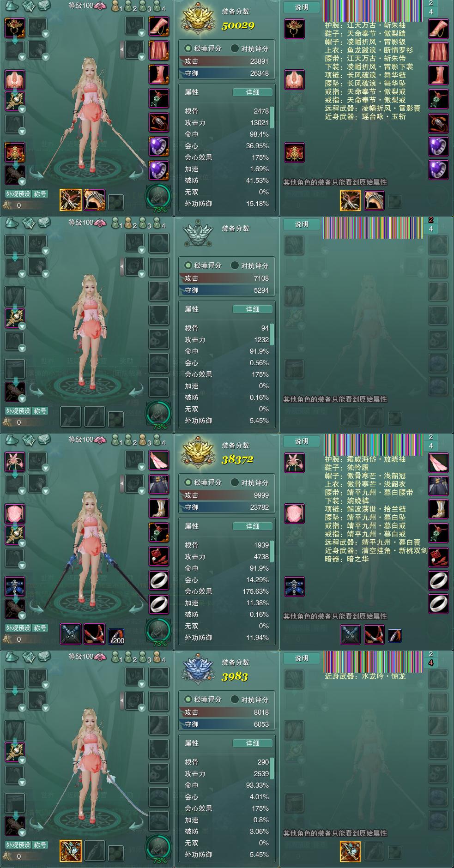Rotate character left arrow in 50029 panel

point(36,174)
